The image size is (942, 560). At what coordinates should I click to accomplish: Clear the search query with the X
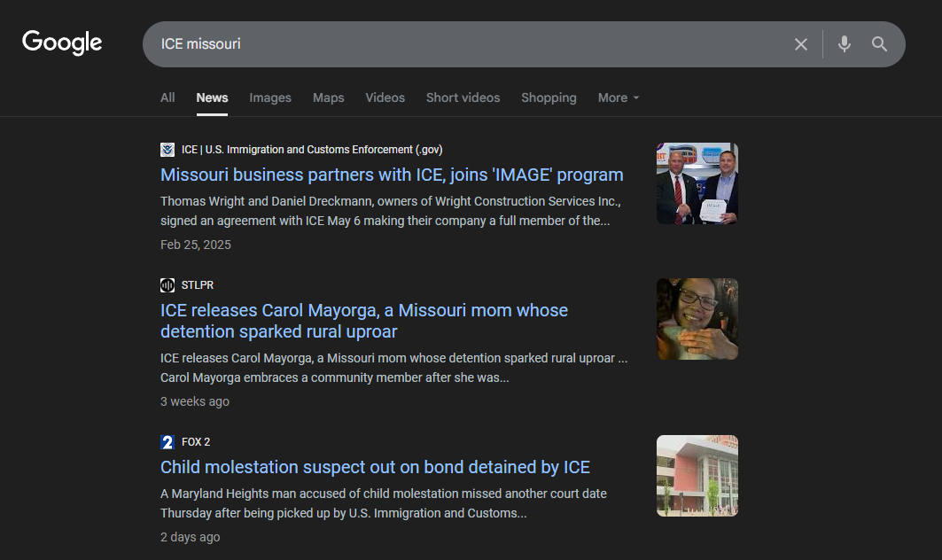click(801, 44)
